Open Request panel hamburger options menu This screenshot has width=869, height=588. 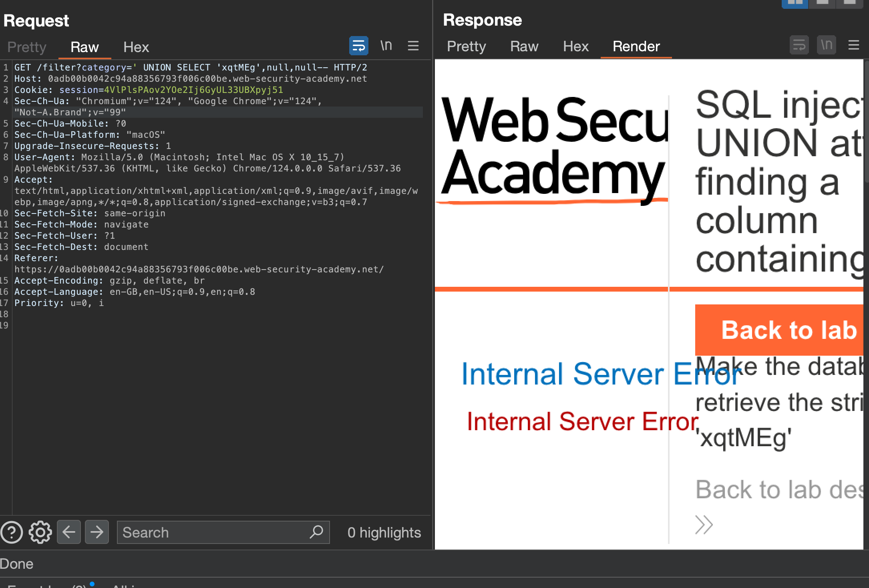click(x=413, y=46)
